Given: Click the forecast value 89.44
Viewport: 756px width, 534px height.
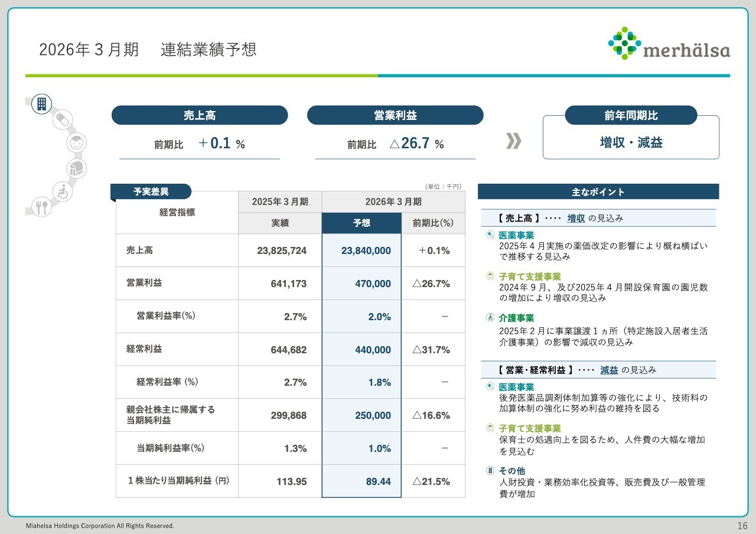Looking at the screenshot, I should pos(379,482).
